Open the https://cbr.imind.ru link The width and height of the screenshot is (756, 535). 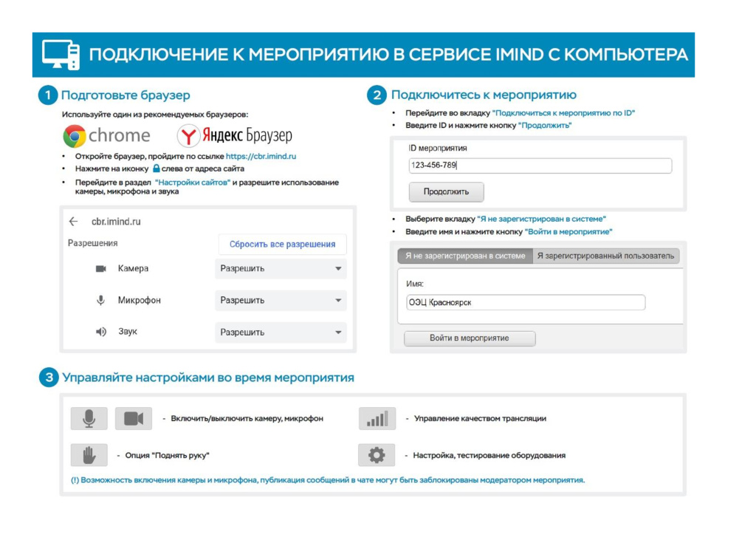[x=261, y=157]
